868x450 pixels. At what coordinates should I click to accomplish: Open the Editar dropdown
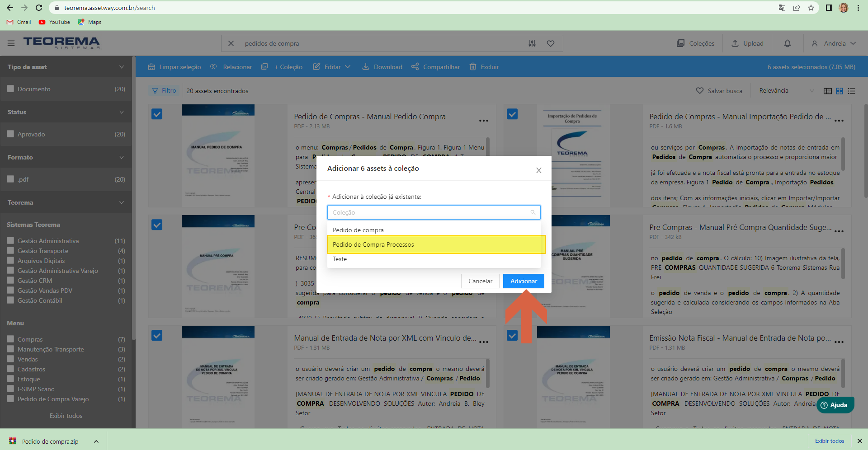click(x=332, y=67)
